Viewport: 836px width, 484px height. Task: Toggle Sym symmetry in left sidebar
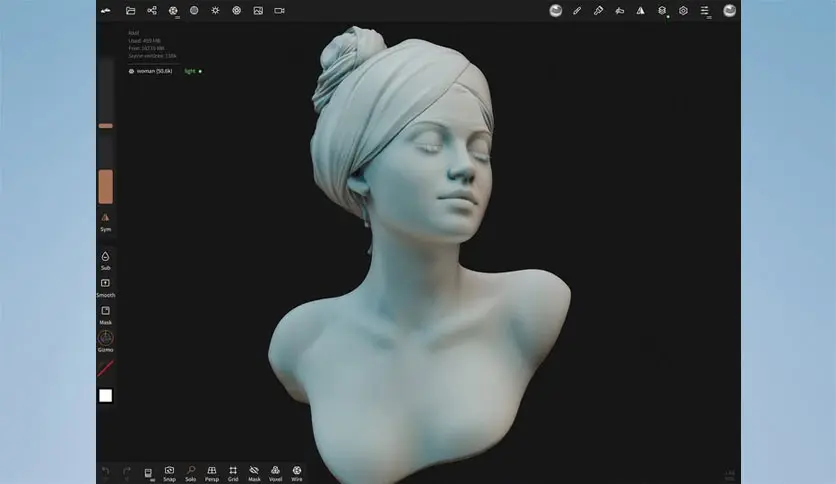[x=106, y=222]
